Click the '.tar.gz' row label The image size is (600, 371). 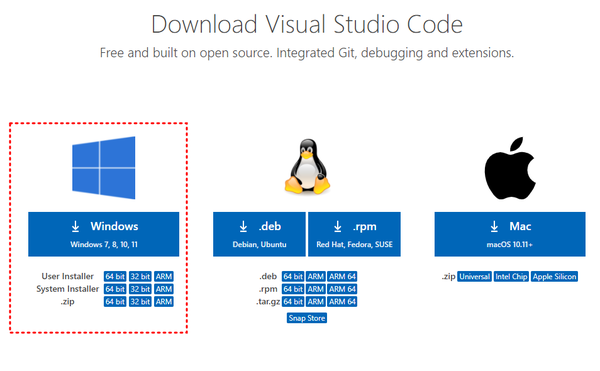pos(268,302)
